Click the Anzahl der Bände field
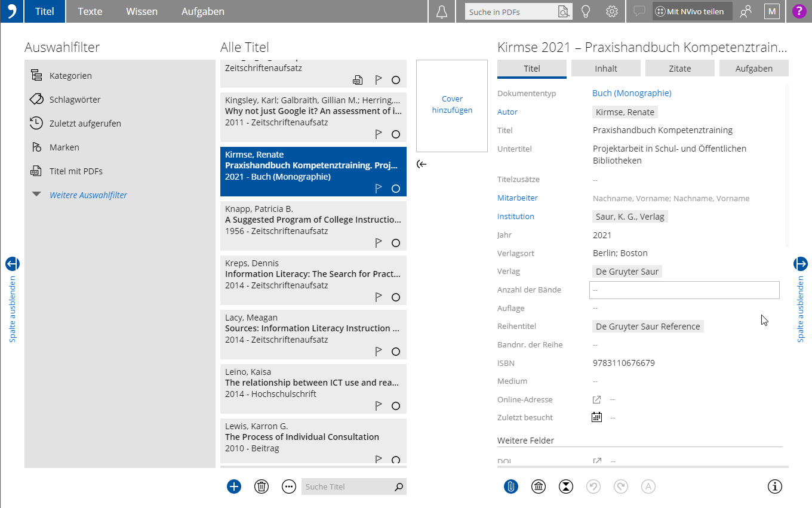This screenshot has width=812, height=508. pyautogui.click(x=684, y=290)
